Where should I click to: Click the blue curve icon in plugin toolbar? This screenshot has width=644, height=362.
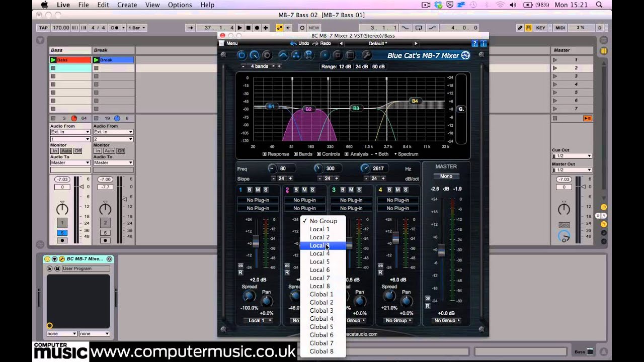tap(283, 55)
